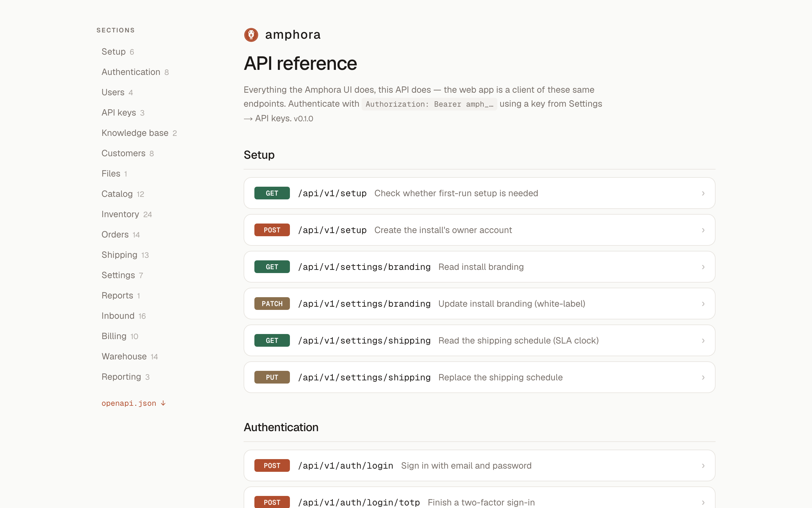Click the 'API reference' page heading
Image resolution: width=812 pixels, height=508 pixels.
click(x=300, y=63)
